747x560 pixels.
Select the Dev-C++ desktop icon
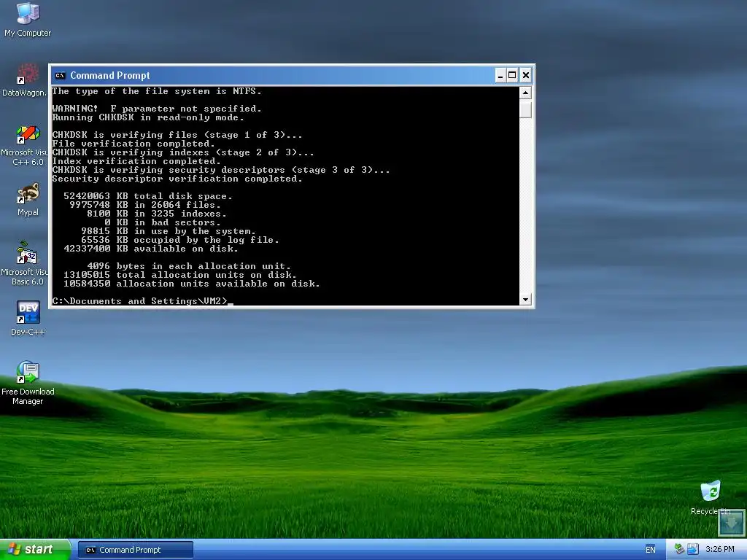click(x=28, y=318)
